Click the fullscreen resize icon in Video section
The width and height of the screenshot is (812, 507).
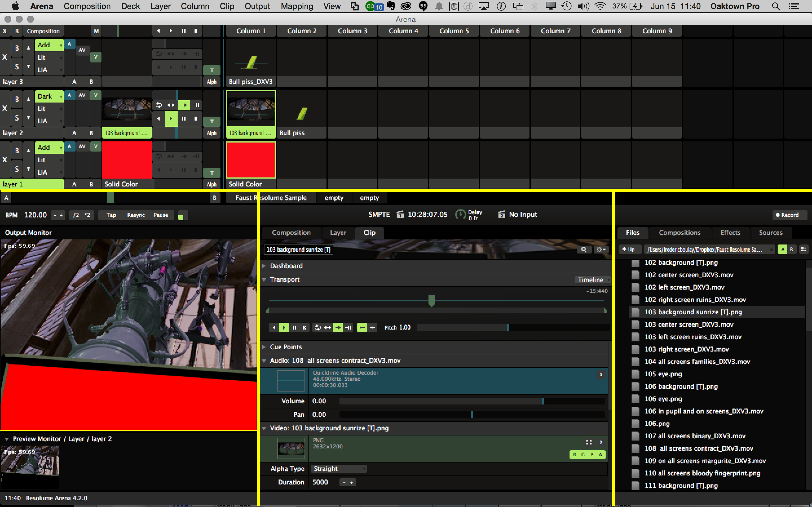pos(589,442)
